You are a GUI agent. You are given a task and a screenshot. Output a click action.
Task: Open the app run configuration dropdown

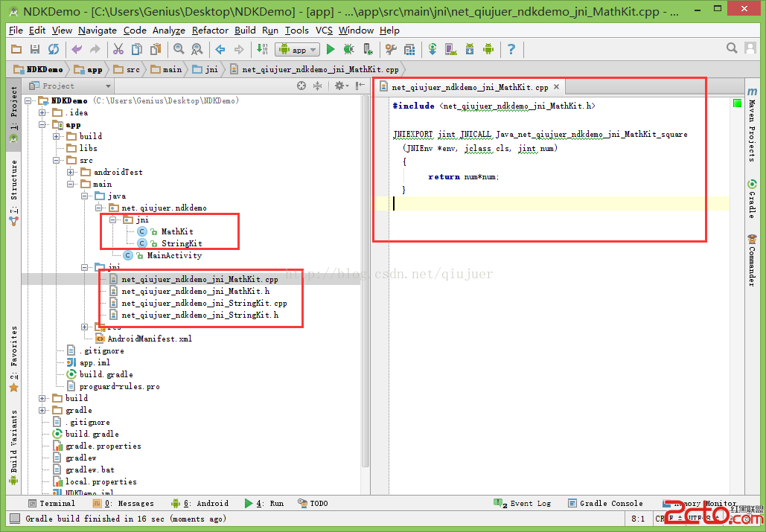298,50
